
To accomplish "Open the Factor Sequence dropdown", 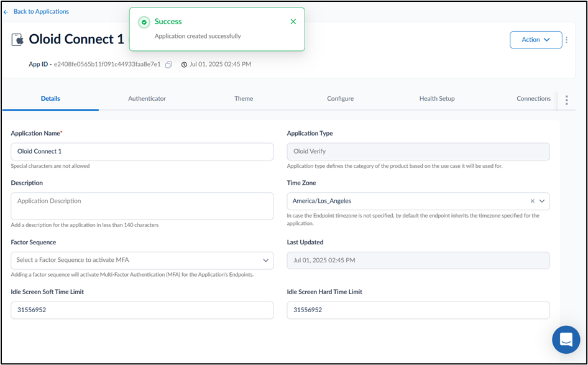I will coord(142,261).
